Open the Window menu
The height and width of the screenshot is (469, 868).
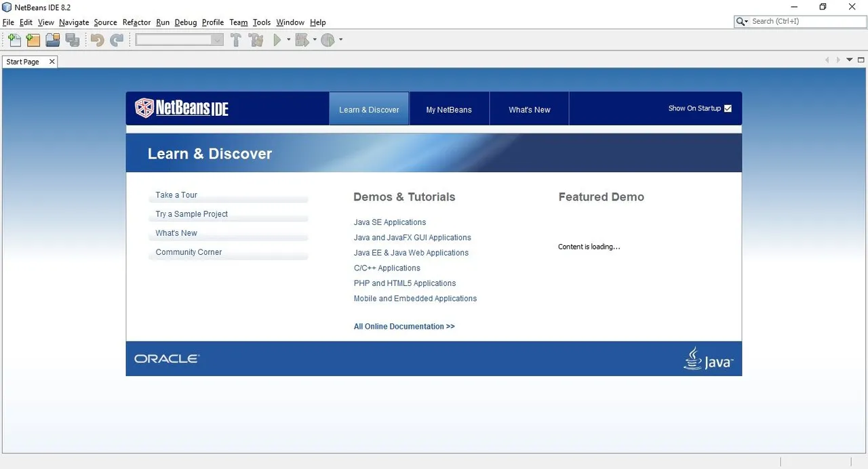coord(290,22)
